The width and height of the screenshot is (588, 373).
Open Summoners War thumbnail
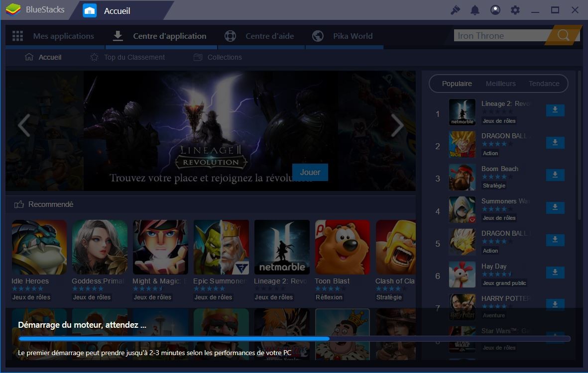tap(462, 209)
